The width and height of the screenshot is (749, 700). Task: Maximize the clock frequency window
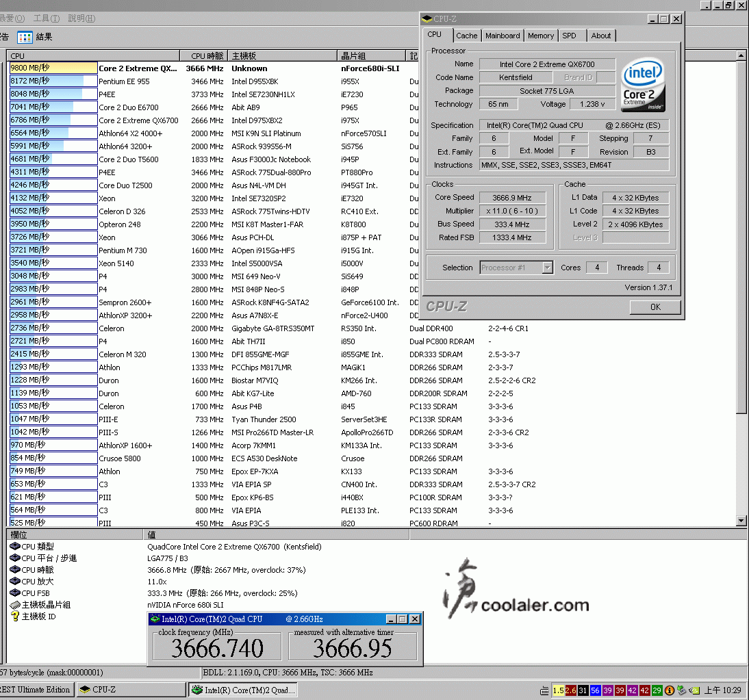click(403, 619)
